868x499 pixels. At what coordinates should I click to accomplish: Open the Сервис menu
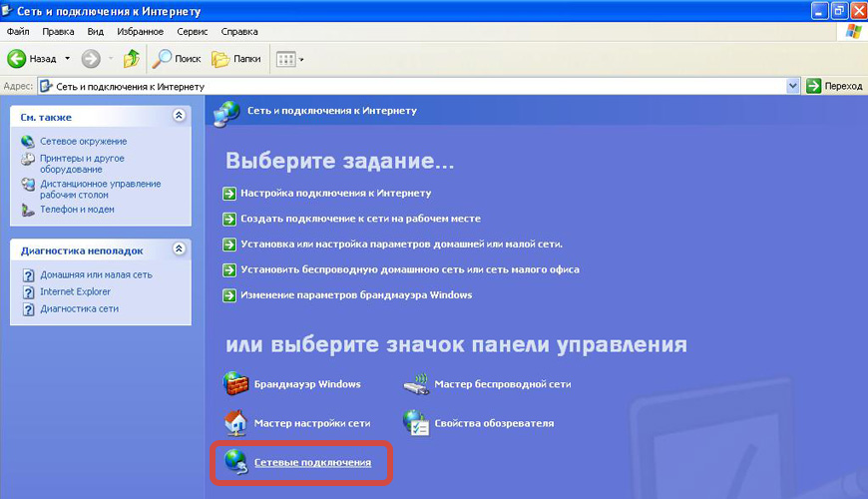pyautogui.click(x=193, y=31)
